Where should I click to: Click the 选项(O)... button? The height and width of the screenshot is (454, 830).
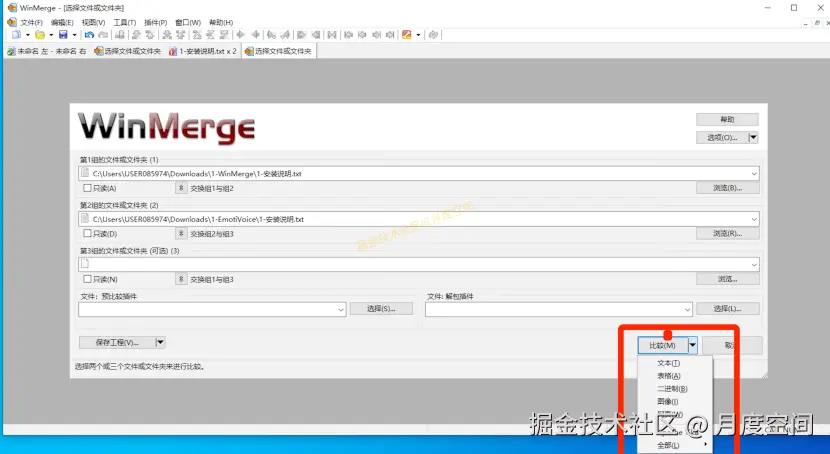[x=722, y=138]
